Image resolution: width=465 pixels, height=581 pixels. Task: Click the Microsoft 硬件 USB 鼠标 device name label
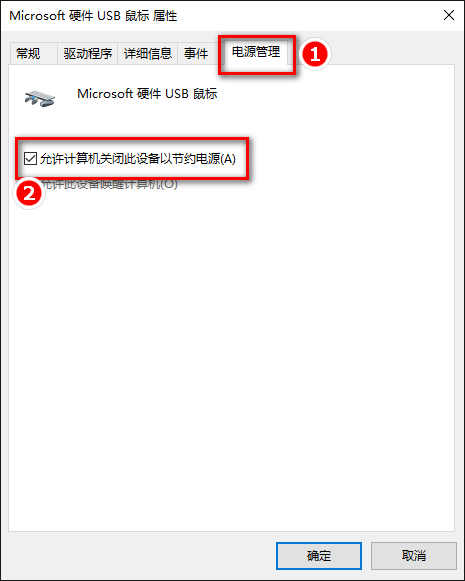[x=147, y=94]
